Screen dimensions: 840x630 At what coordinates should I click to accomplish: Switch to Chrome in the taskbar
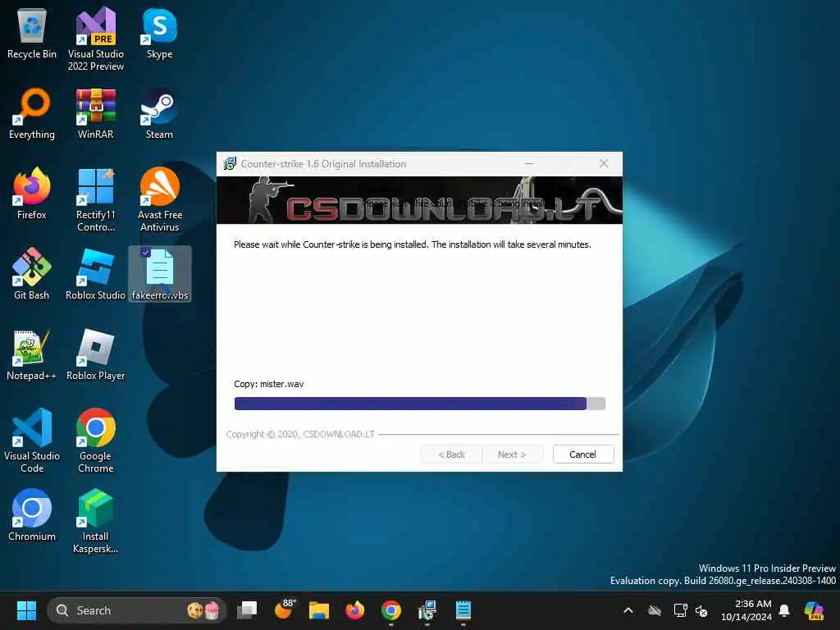point(391,610)
